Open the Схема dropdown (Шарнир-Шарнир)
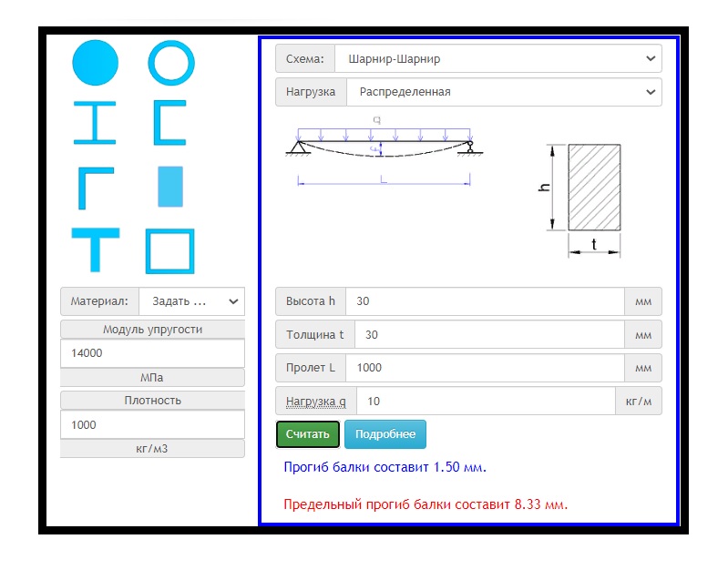The width and height of the screenshot is (728, 580). pyautogui.click(x=497, y=59)
